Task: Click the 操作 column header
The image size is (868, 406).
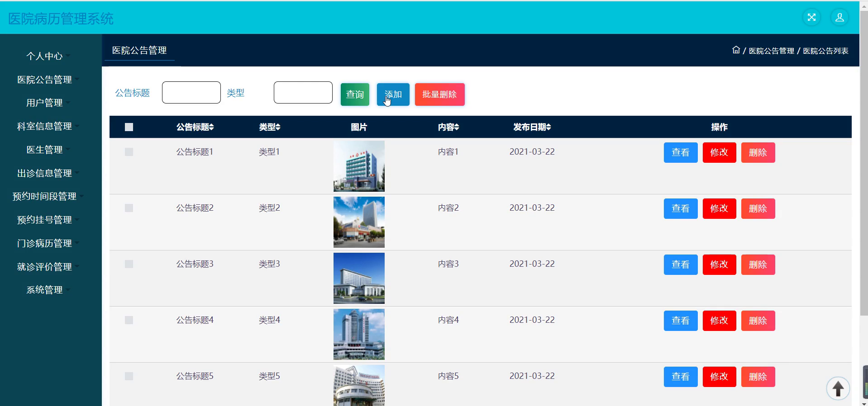Action: tap(719, 127)
